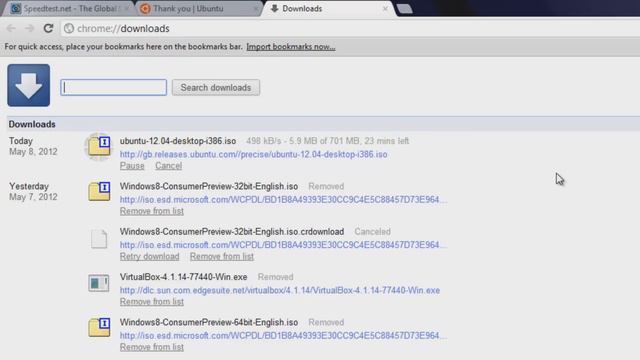The height and width of the screenshot is (360, 640).
Task: Click the Today May 8, 2012 date label
Action: pyautogui.click(x=33, y=146)
